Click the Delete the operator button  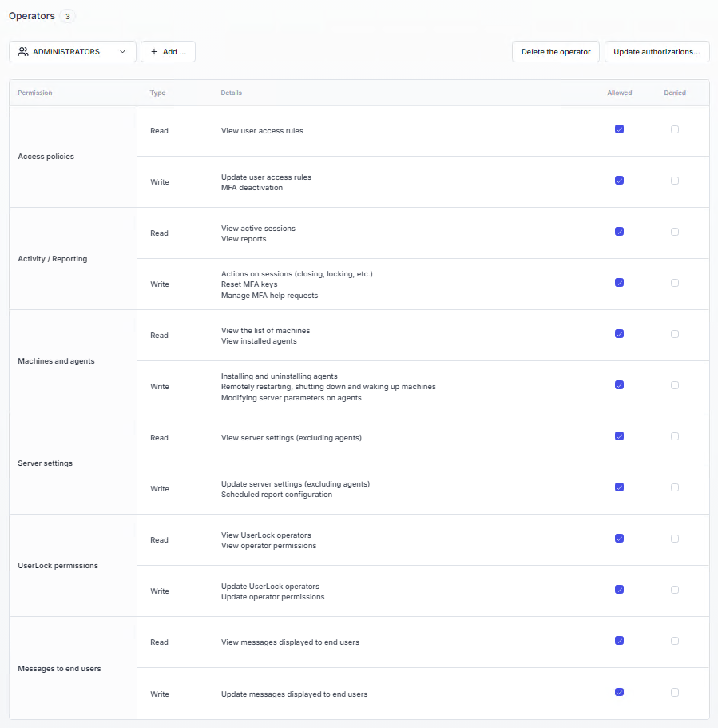coord(555,52)
